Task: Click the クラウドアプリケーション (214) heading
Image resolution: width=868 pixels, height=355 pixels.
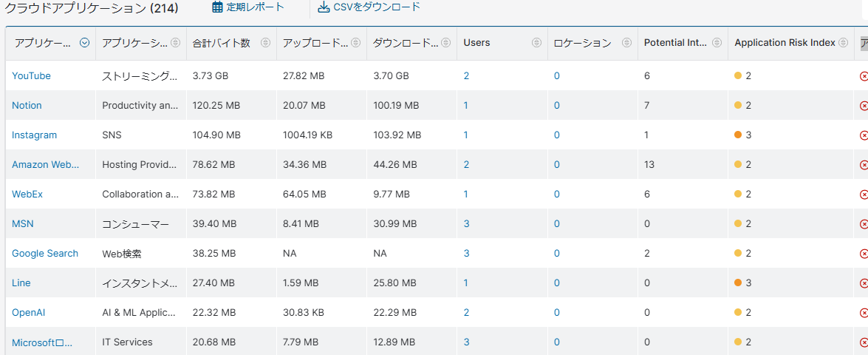Action: tap(92, 8)
